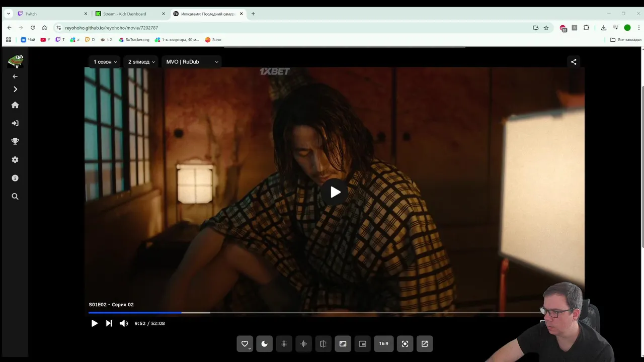Enter fullscreen focus mode
Image resolution: width=644 pixels, height=362 pixels.
click(405, 344)
